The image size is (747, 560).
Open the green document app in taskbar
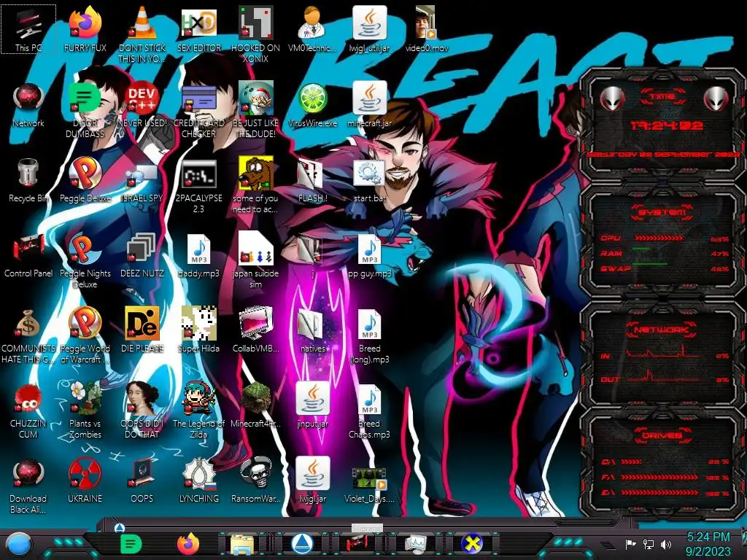pyautogui.click(x=131, y=544)
